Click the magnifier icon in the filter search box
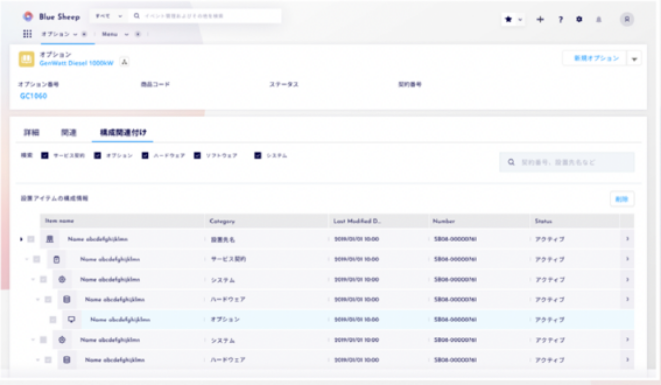Viewport: 661px width, 385px height. (x=511, y=162)
